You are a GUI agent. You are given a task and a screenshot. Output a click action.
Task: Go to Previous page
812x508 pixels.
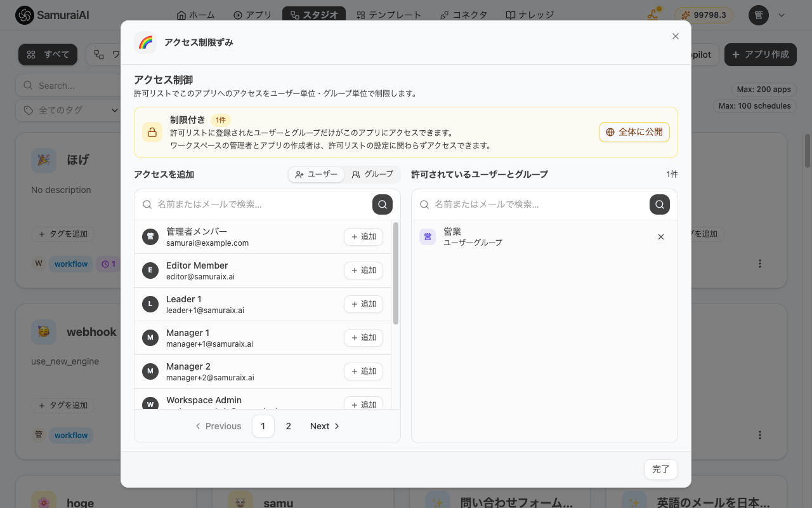(x=218, y=426)
